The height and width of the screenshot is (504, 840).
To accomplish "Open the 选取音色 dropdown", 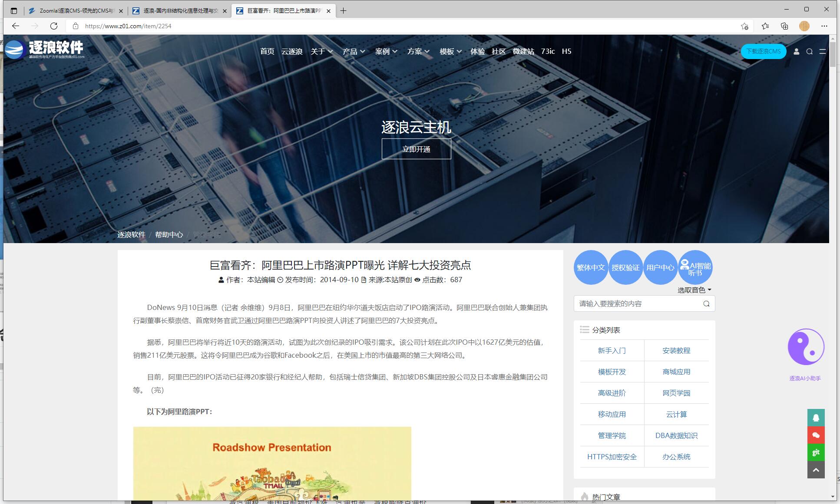I will tap(694, 290).
